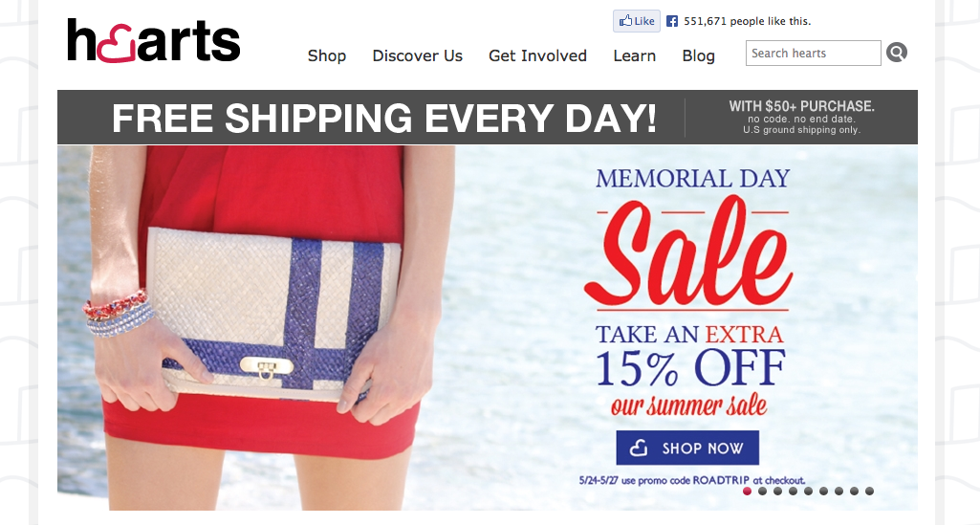The image size is (980, 525).
Task: Click the Facebook logo icon
Action: (x=672, y=21)
